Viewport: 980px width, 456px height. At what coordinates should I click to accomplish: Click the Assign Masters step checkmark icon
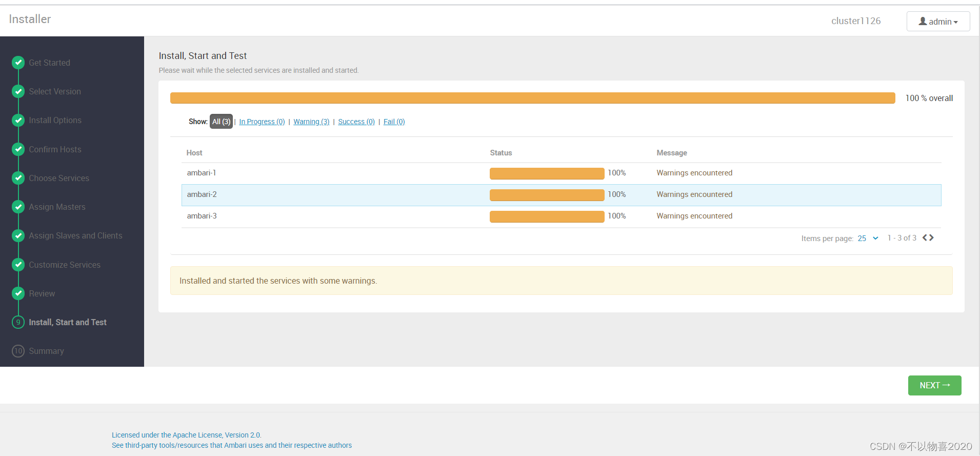pyautogui.click(x=18, y=207)
